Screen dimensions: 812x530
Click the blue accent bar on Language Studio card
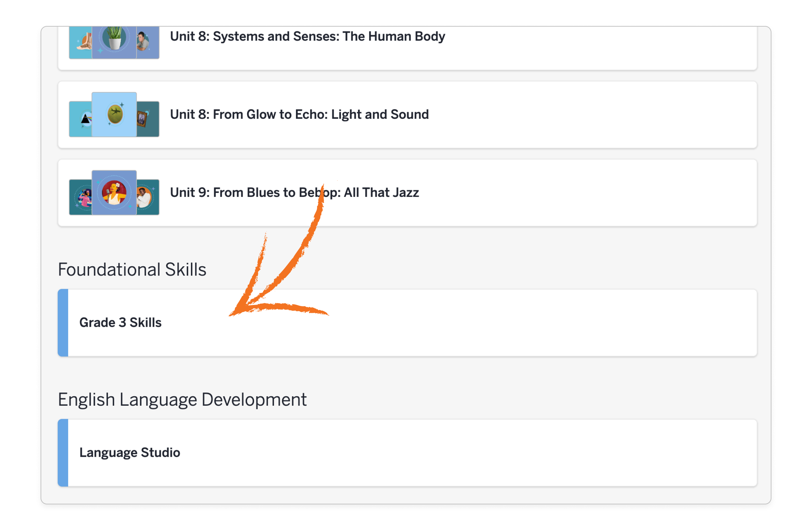click(x=62, y=453)
